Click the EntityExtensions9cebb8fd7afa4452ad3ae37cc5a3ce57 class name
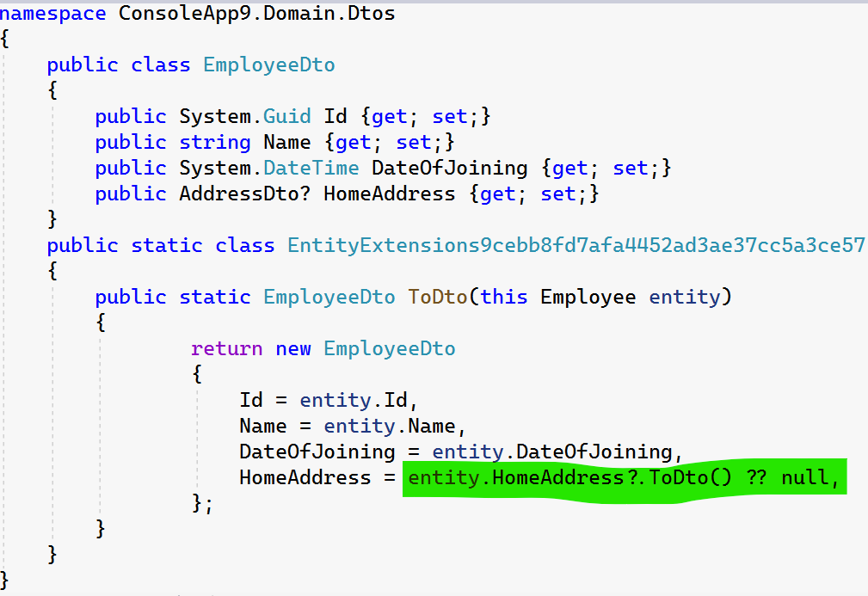868x596 pixels. point(576,246)
